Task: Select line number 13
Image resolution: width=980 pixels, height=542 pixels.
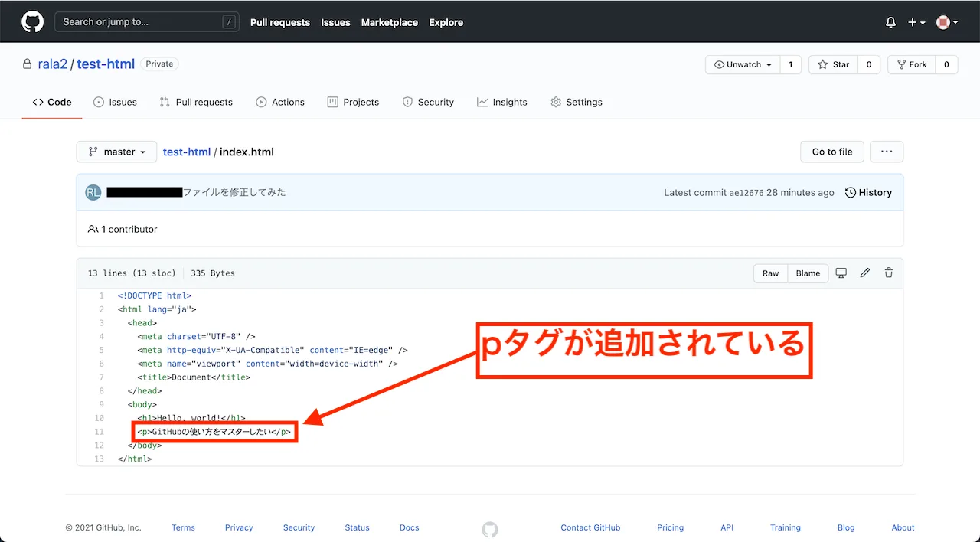Action: pos(99,459)
